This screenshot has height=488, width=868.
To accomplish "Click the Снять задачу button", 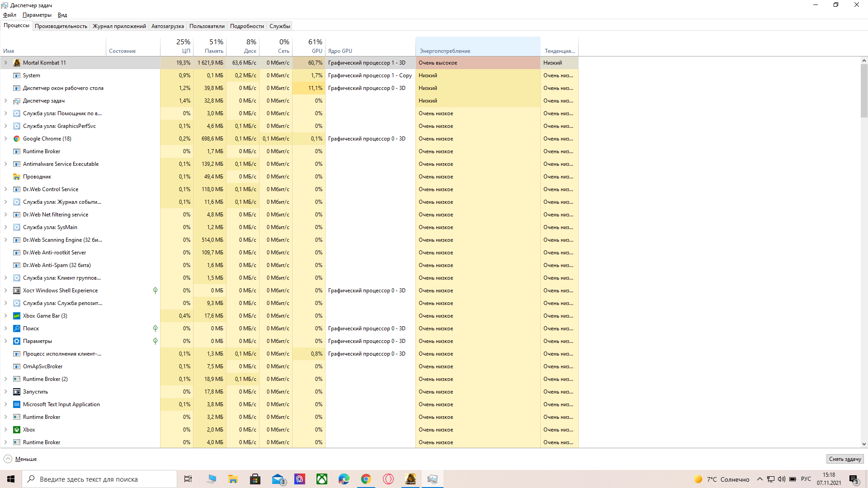I will point(845,459).
